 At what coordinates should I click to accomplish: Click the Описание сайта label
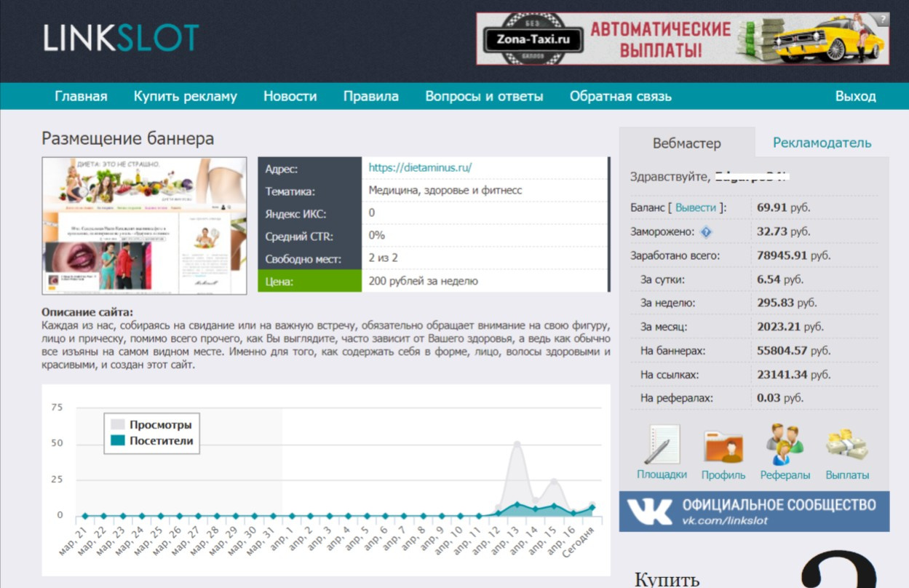pos(87,312)
